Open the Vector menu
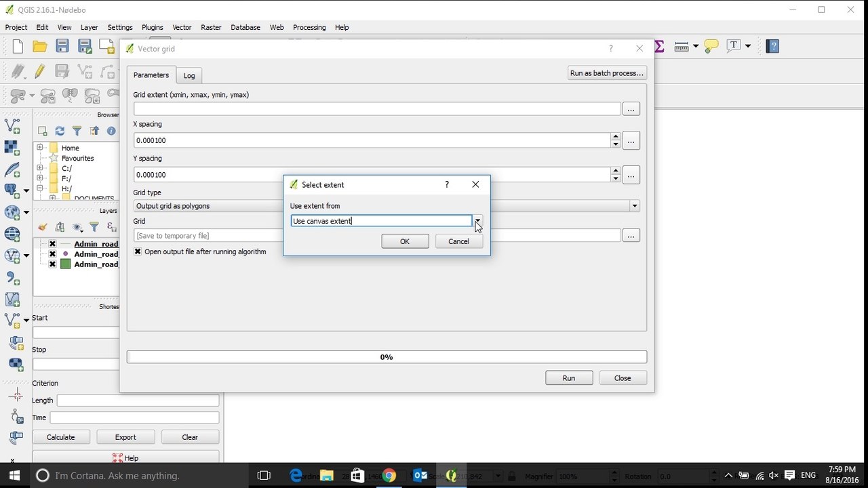Screen dimensions: 868x488 click(182, 27)
